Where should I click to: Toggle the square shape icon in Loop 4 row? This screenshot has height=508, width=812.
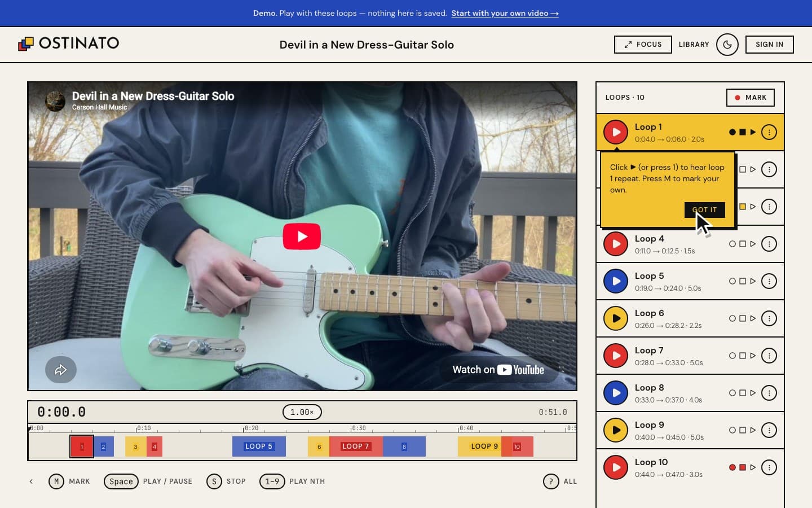(x=743, y=244)
